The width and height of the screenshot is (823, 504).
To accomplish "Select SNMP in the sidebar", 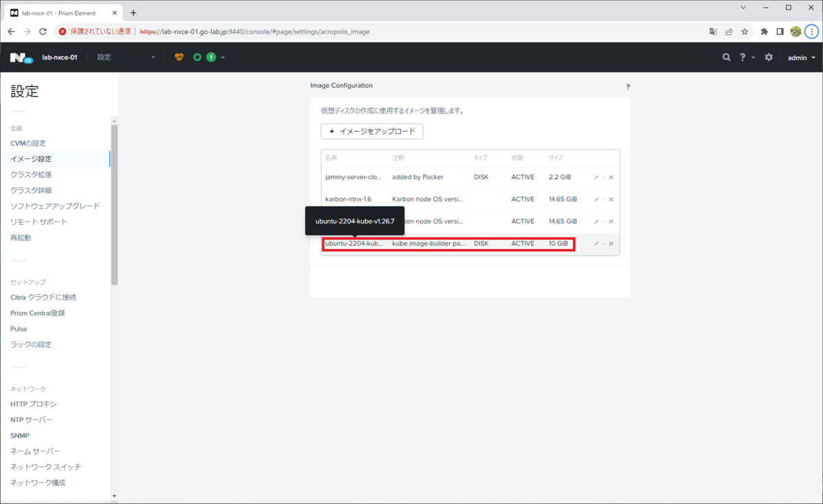I will [x=20, y=436].
